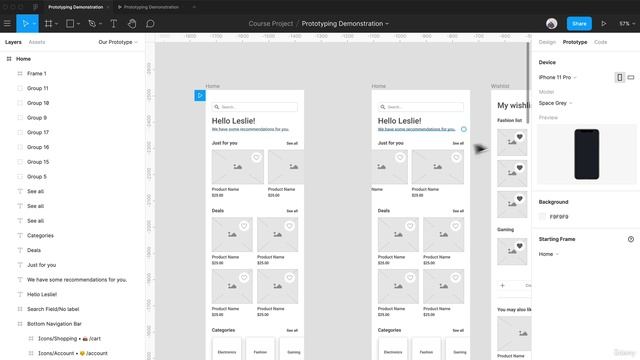640x360 pixels.
Task: Select the Rectangle shape tool
Action: tap(70, 24)
